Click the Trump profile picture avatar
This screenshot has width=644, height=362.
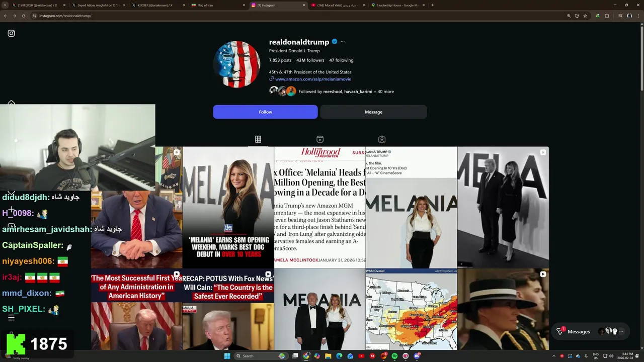(237, 64)
